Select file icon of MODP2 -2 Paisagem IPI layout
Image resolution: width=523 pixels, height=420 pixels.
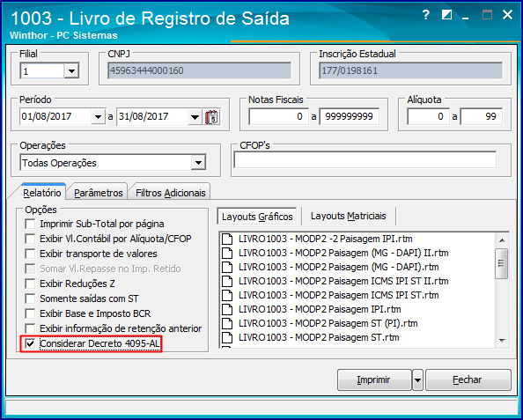227,239
